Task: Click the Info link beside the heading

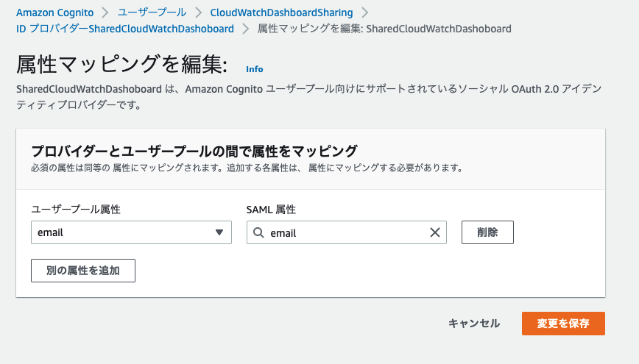Action: click(254, 69)
